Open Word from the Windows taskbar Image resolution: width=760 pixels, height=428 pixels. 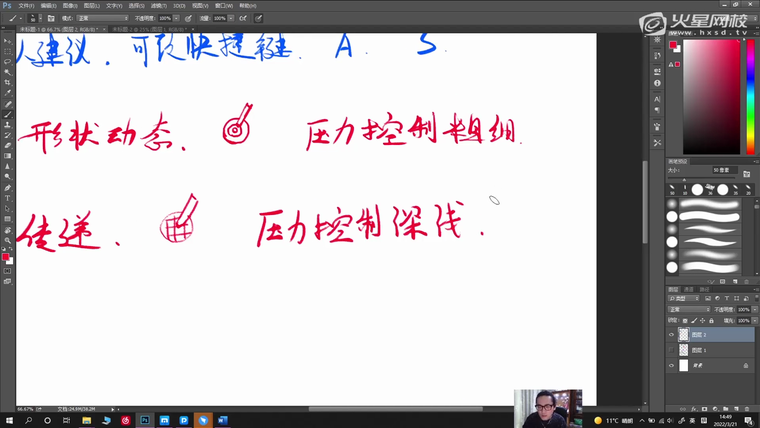222,421
